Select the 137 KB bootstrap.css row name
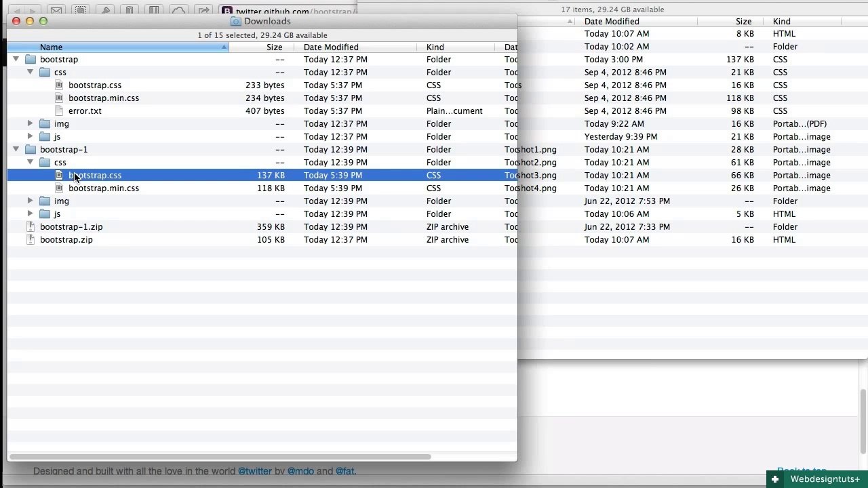 (95, 175)
